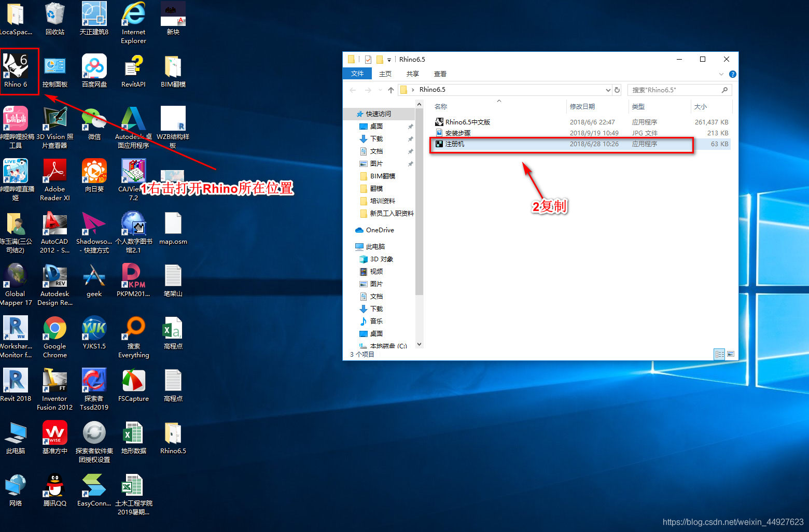809x532 pixels.
Task: Switch Explorer to details view
Action: [x=719, y=354]
